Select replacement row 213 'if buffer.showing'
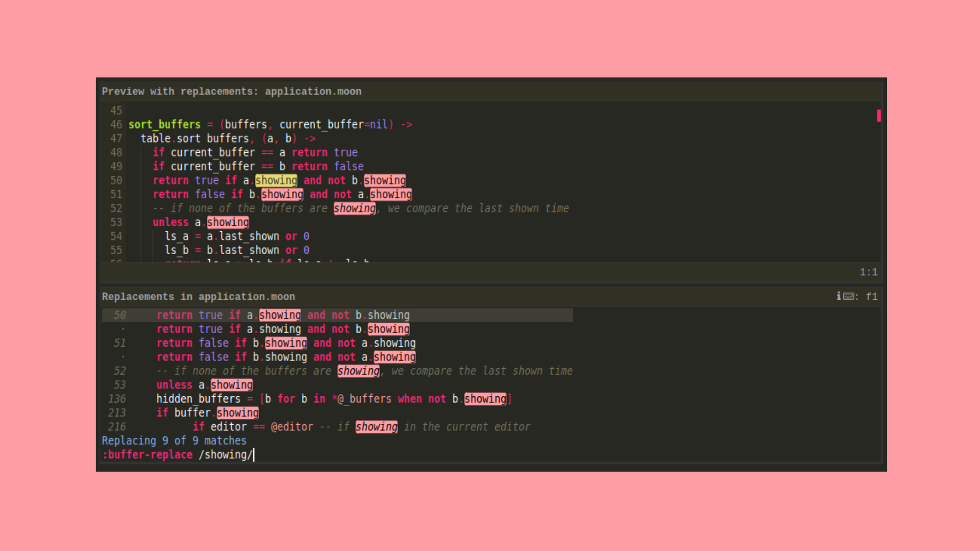 337,413
